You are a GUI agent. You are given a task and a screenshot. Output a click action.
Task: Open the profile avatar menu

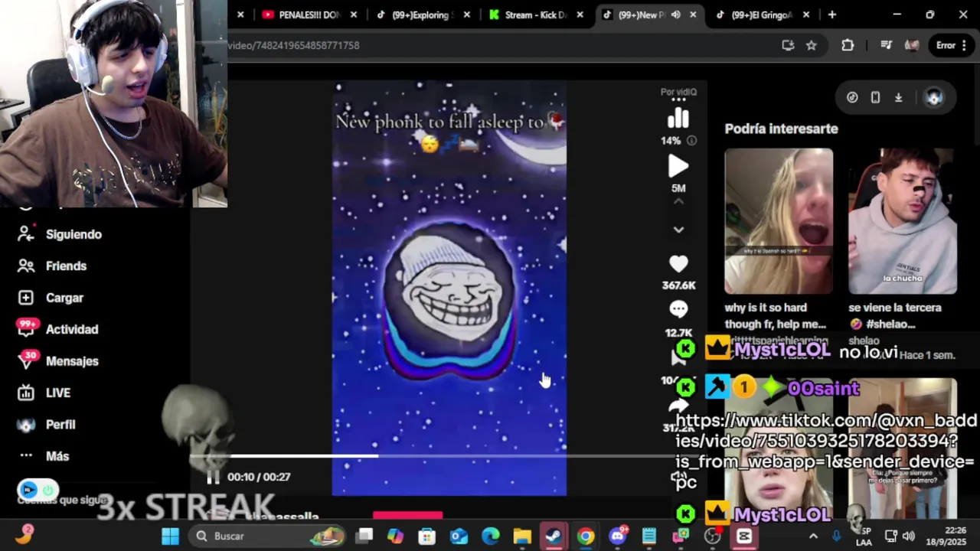tap(934, 97)
